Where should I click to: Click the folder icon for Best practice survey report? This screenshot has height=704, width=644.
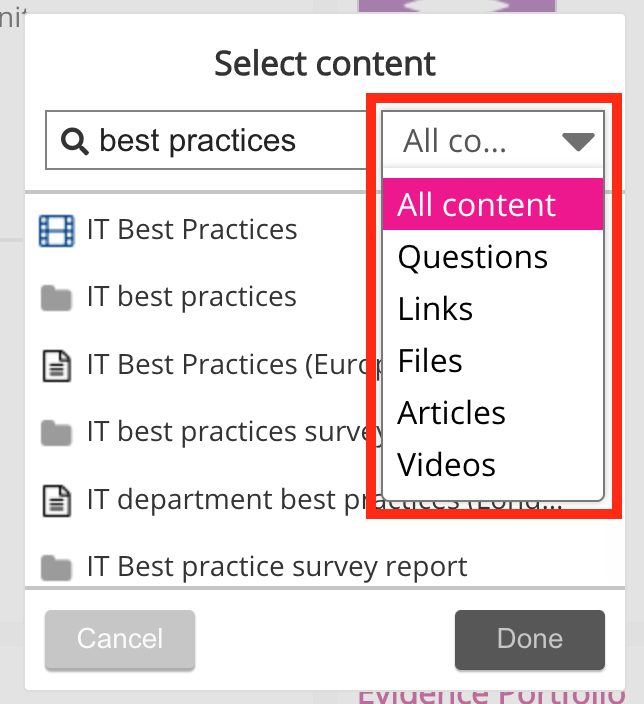pos(57,568)
